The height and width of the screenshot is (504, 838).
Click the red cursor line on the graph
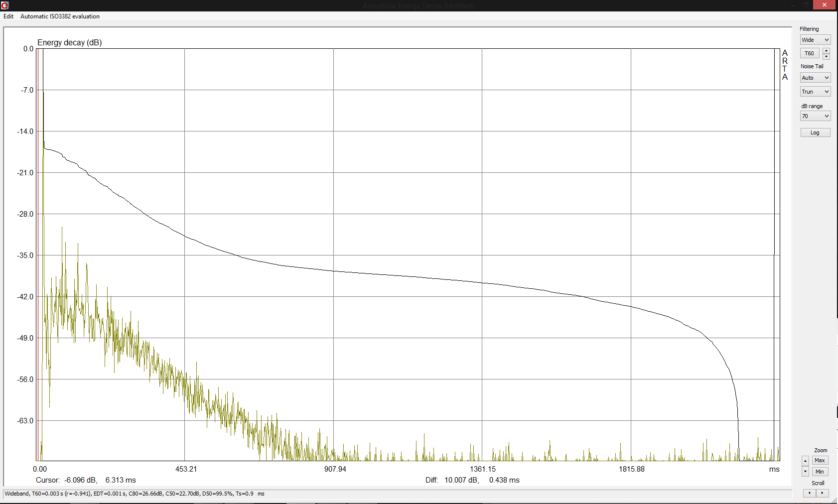[x=38, y=249]
